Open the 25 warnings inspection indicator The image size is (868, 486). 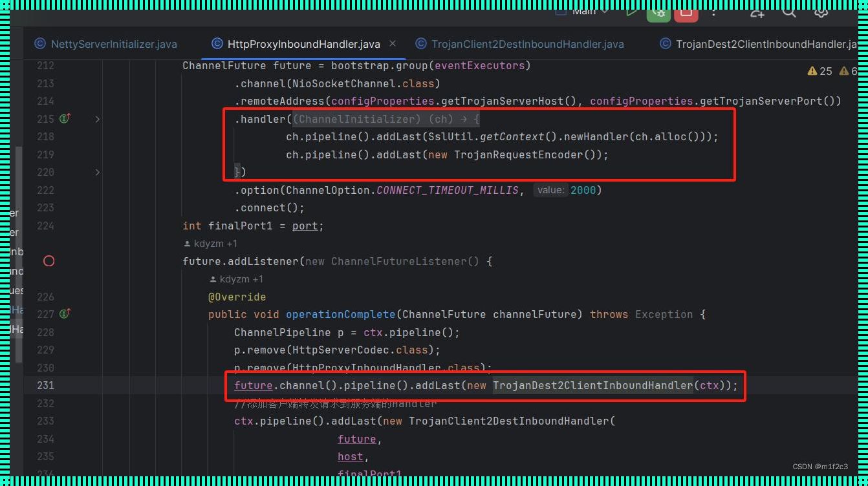(x=820, y=72)
